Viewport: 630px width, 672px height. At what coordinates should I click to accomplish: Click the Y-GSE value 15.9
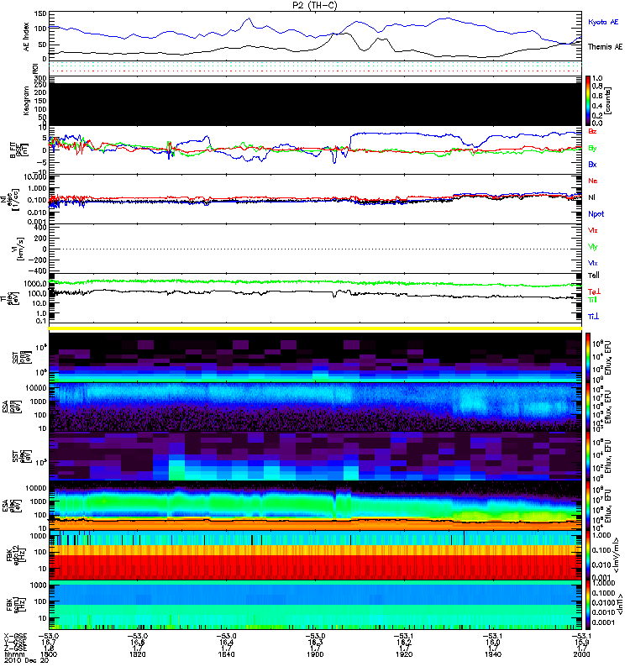point(581,642)
